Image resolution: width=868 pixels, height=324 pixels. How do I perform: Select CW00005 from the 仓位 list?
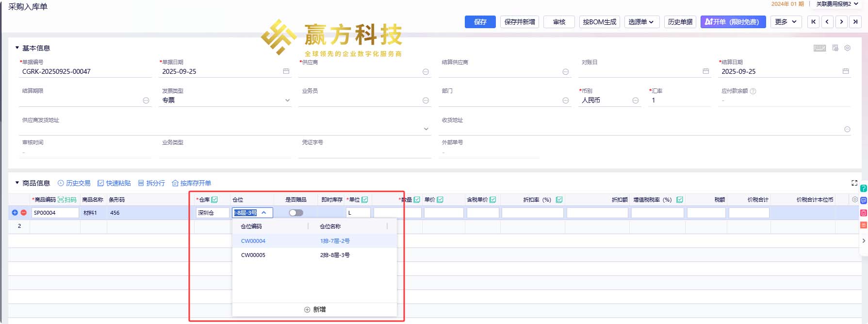tap(253, 255)
